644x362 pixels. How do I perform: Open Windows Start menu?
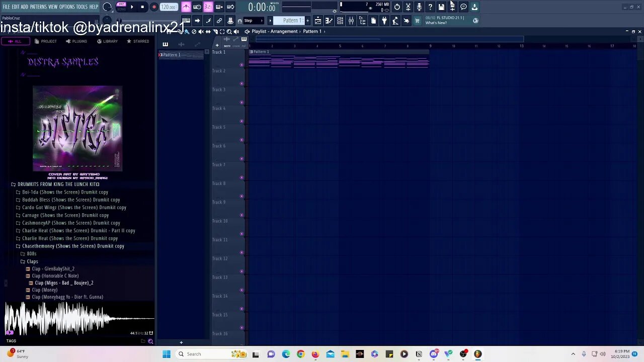[167, 354]
